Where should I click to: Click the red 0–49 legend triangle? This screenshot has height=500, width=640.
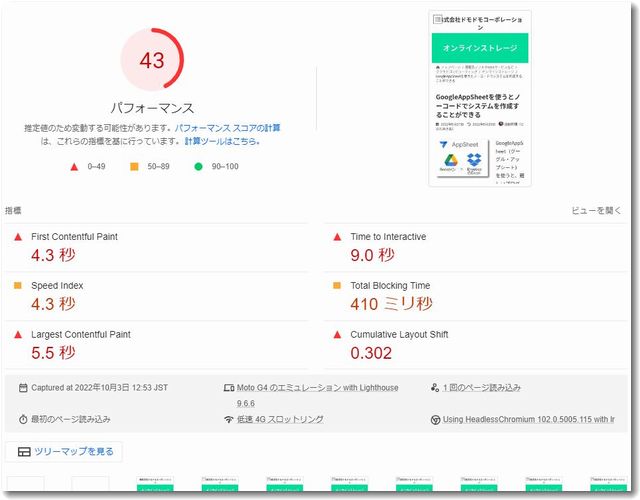pos(74,166)
